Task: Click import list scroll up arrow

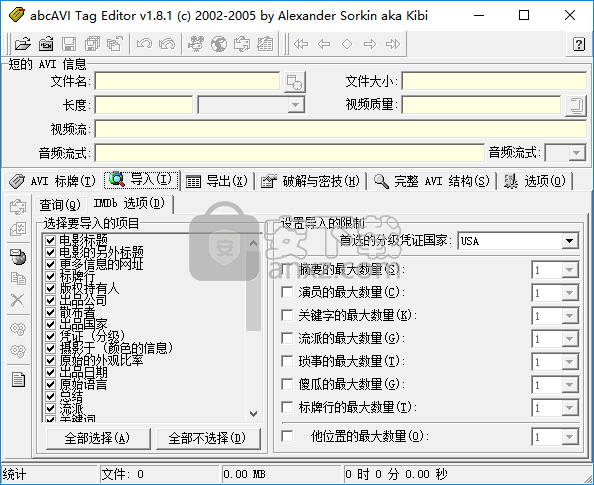Action: pyautogui.click(x=253, y=242)
